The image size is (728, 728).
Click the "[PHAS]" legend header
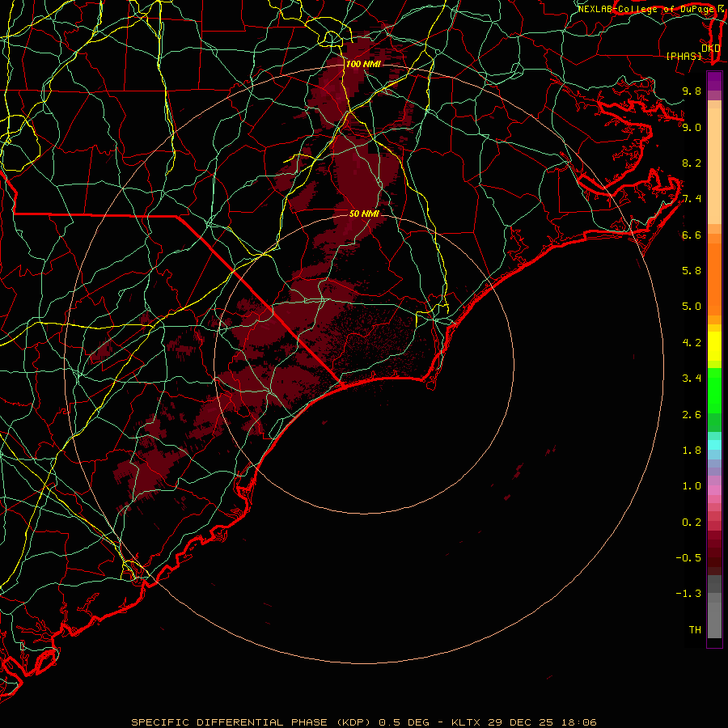(x=684, y=56)
